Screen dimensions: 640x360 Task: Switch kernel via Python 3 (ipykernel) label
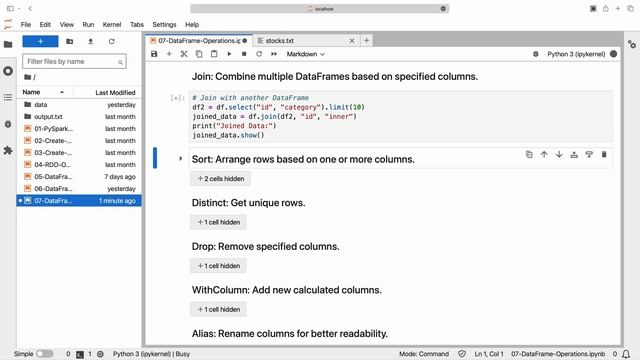point(576,54)
